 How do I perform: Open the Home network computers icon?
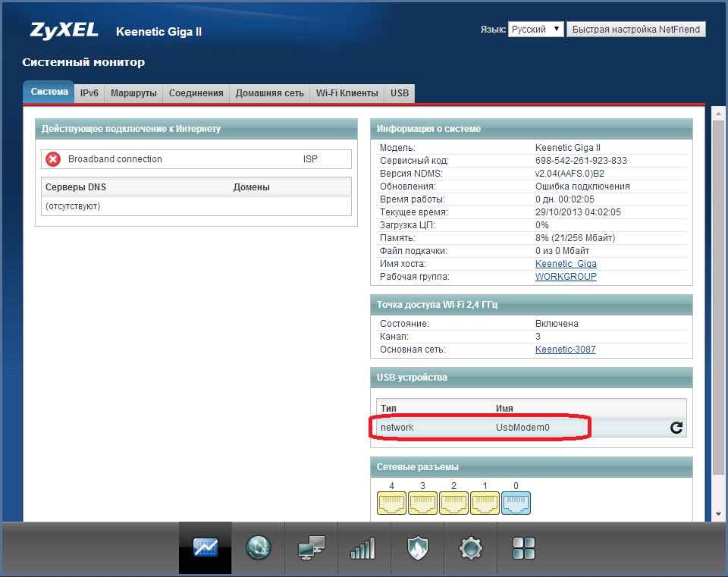point(311,547)
